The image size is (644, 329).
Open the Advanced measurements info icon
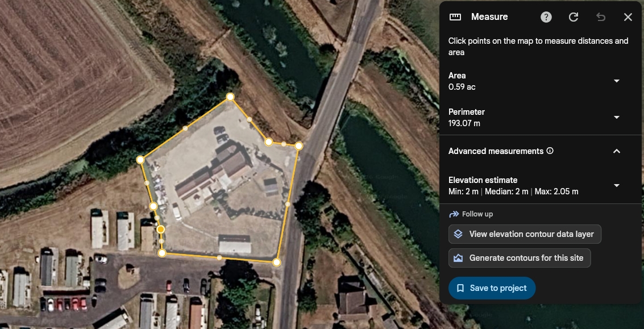pyautogui.click(x=550, y=151)
